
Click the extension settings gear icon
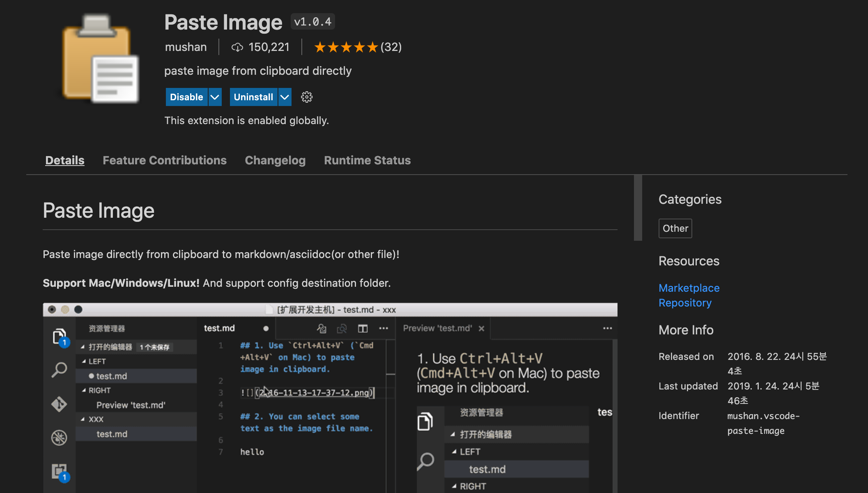click(x=306, y=97)
